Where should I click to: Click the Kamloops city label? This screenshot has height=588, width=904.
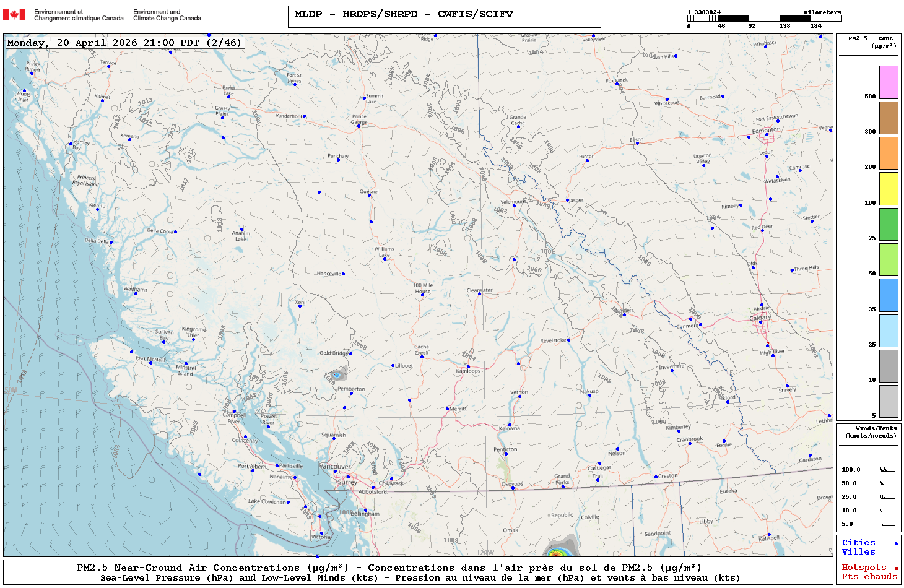tap(468, 371)
